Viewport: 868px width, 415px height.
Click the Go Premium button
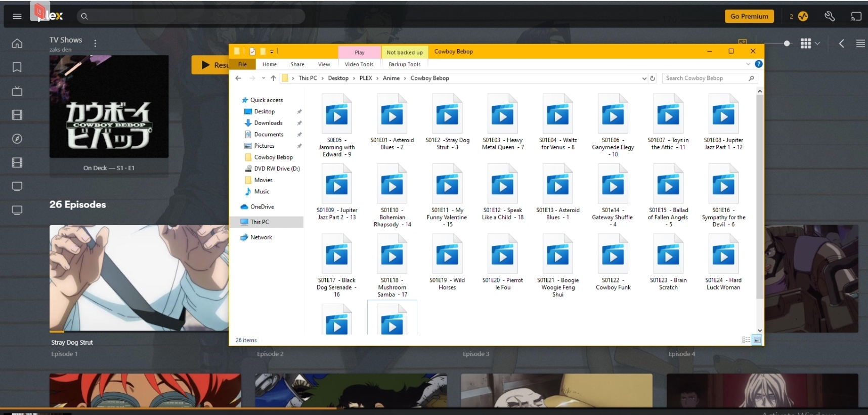pos(749,16)
